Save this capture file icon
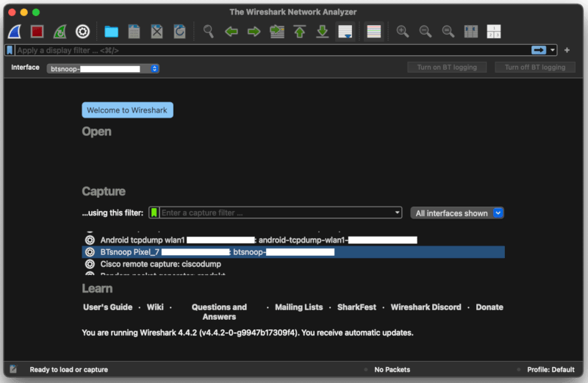The image size is (588, 383). (134, 32)
